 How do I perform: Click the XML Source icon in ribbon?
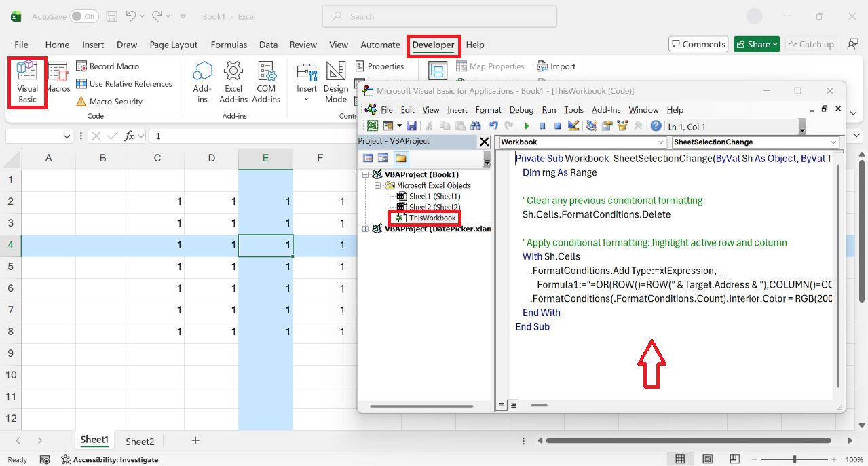pyautogui.click(x=436, y=71)
